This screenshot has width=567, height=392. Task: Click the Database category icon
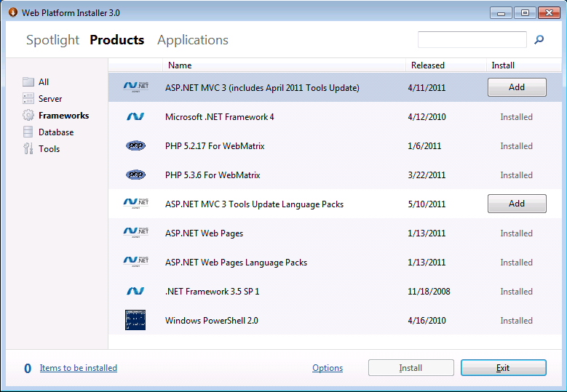point(28,132)
